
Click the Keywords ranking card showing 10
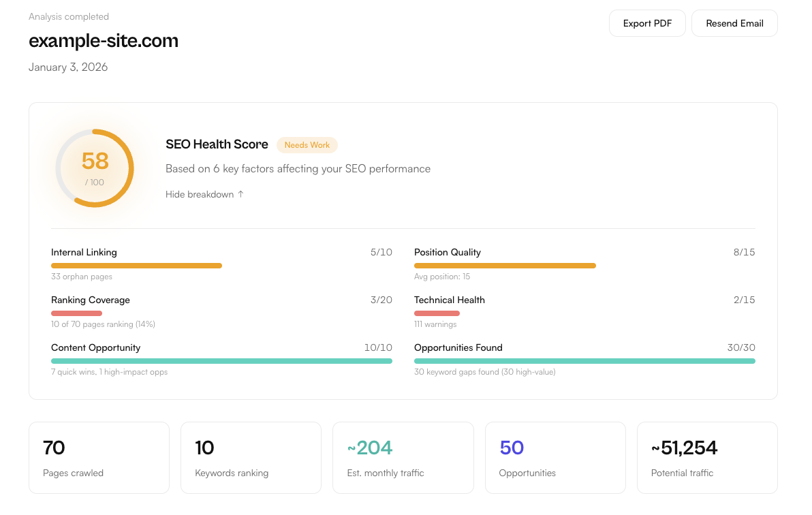point(251,457)
